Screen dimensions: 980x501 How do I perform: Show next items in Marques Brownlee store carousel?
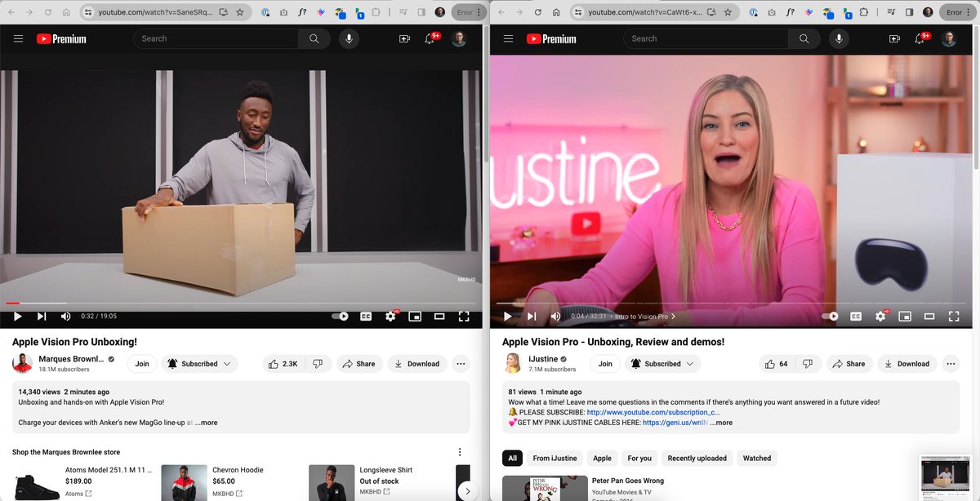tap(466, 490)
